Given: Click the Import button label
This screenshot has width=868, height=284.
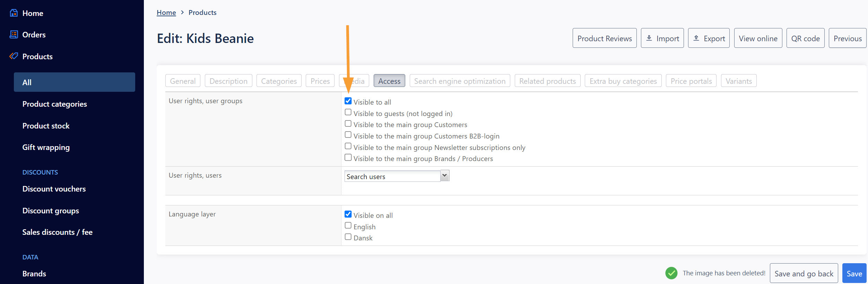Looking at the screenshot, I should tap(668, 38).
